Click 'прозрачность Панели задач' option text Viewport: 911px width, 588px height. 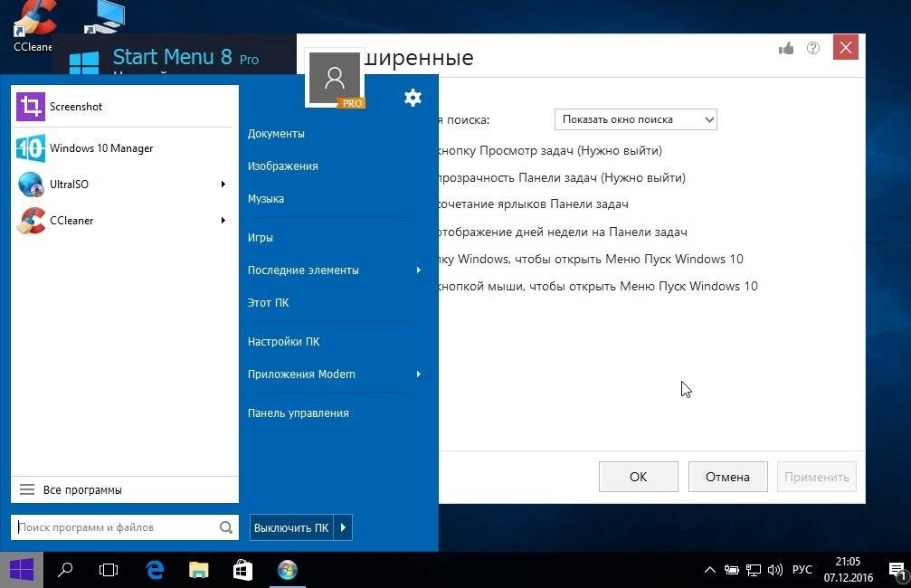point(561,177)
